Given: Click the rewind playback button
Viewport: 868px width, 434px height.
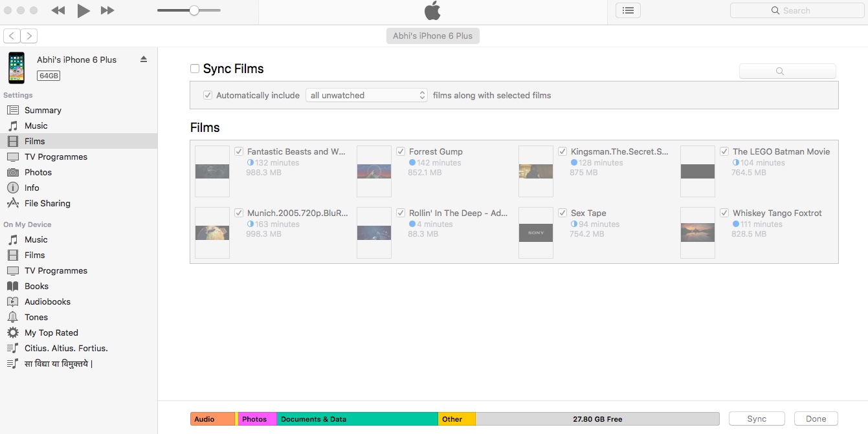Looking at the screenshot, I should (x=58, y=10).
